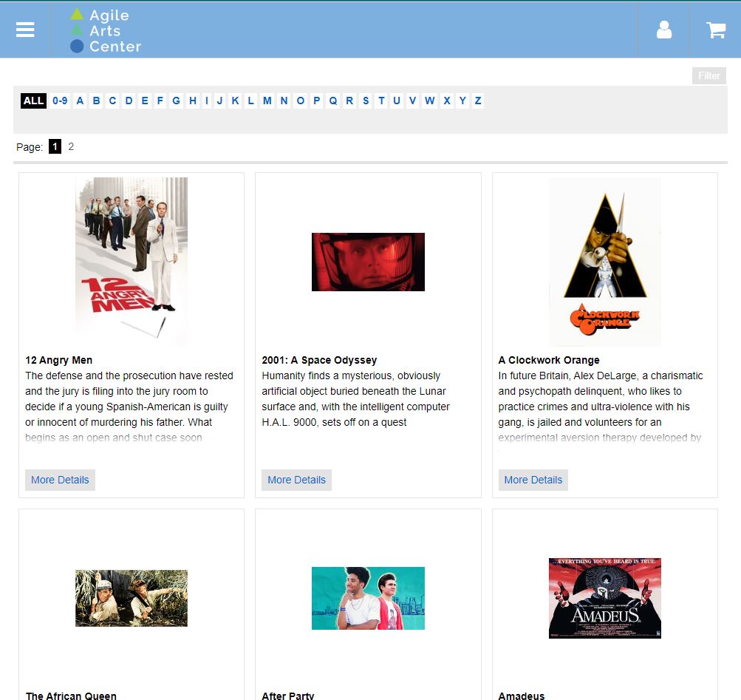Filter titles starting with W
The image size is (741, 700).
[429, 101]
